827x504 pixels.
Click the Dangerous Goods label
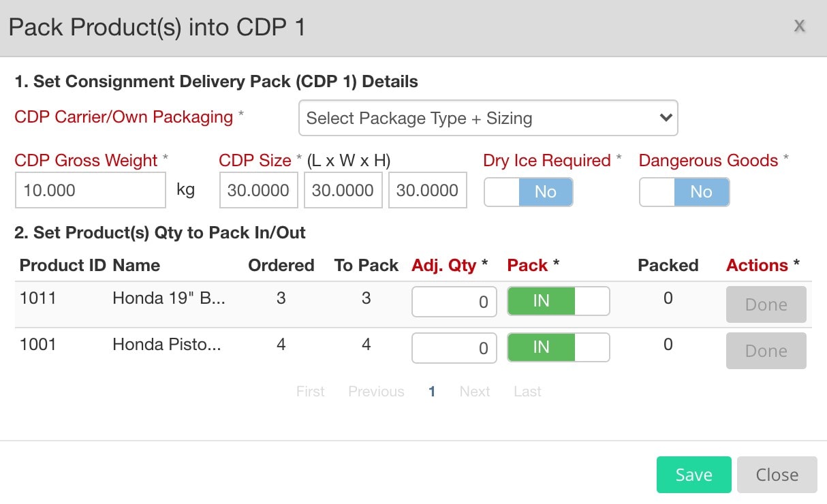pos(708,161)
